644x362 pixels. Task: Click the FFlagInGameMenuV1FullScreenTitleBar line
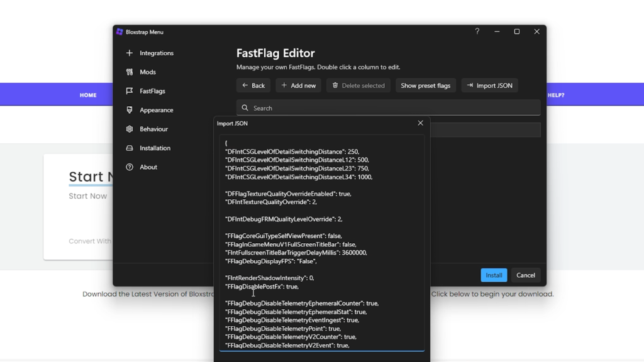tap(291, 244)
